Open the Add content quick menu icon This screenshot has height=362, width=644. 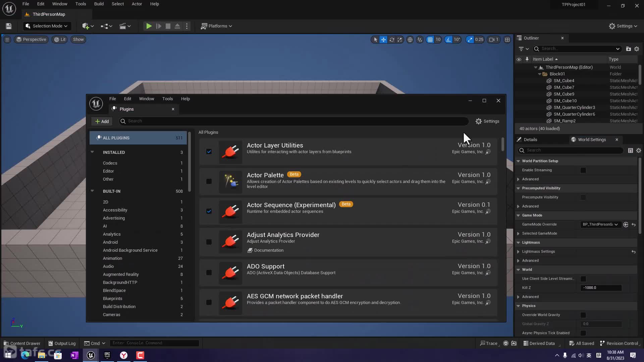point(88,26)
